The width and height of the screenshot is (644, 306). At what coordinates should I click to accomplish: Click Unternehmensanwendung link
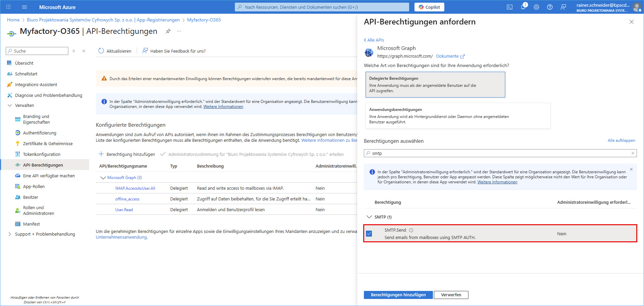[121, 237]
